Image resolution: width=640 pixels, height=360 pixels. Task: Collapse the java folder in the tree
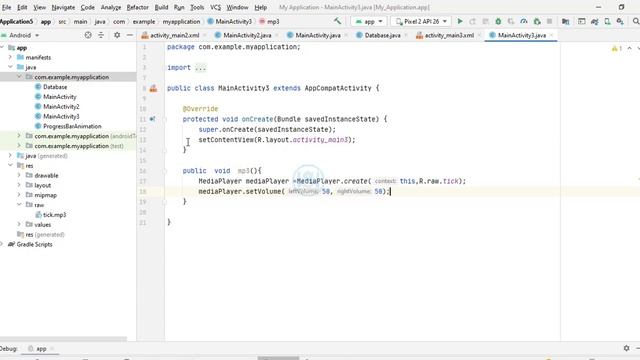tap(10, 67)
